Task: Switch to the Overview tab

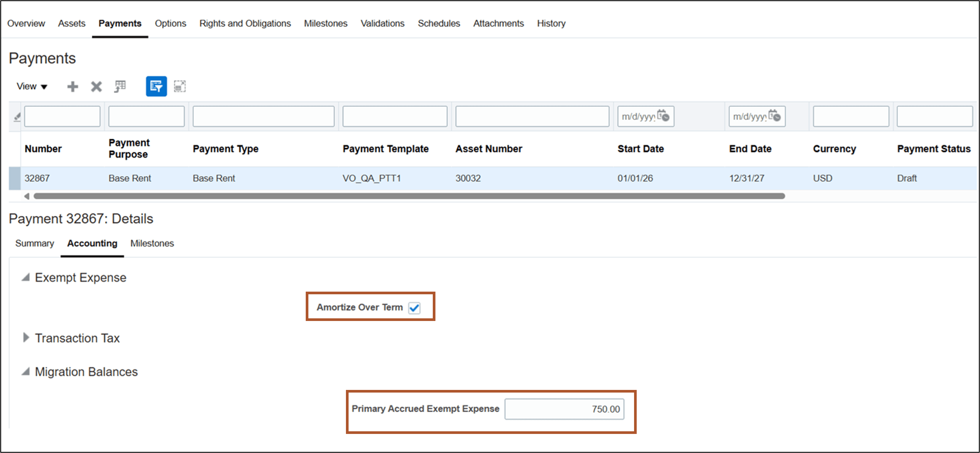Action: (26, 23)
